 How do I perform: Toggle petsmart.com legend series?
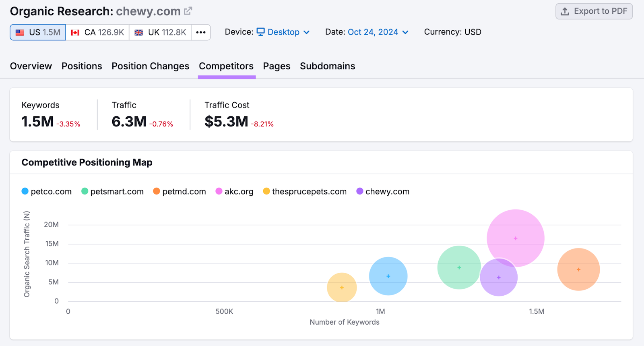[112, 191]
